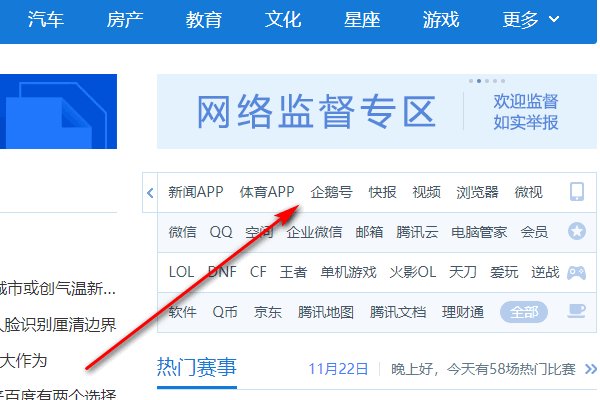Open the 网络监督专区 banner
The width and height of the screenshot is (600, 400).
tap(377, 111)
